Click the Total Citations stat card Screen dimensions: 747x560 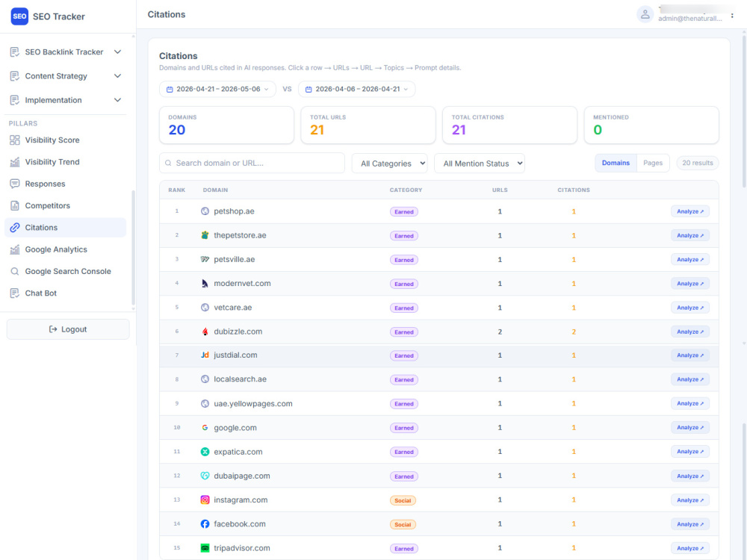pyautogui.click(x=509, y=125)
